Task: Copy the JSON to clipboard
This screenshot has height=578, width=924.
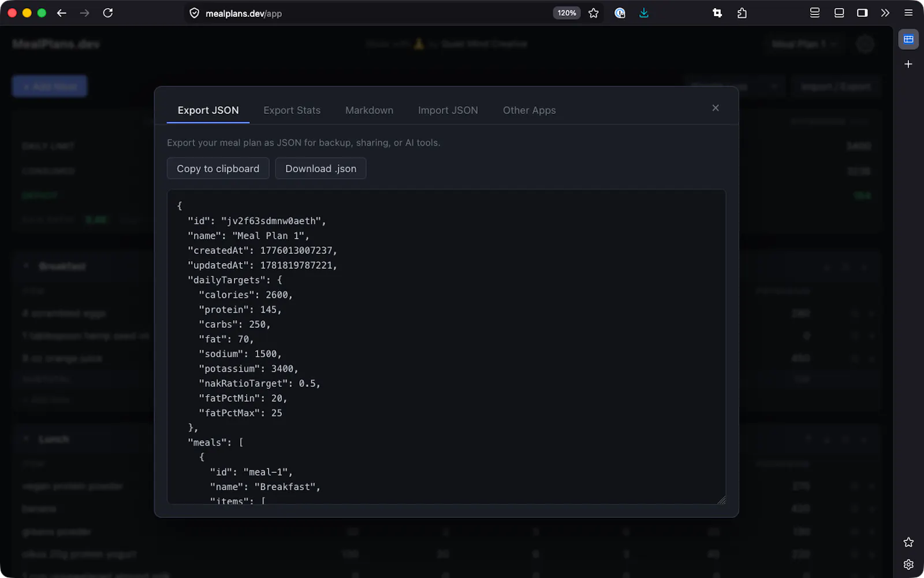Action: (218, 169)
